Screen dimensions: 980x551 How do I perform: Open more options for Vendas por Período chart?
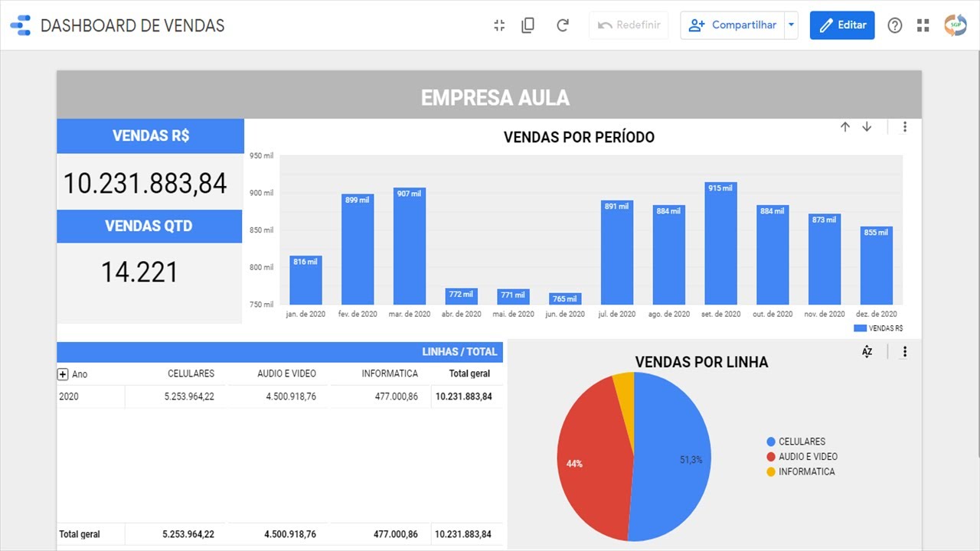(x=905, y=127)
